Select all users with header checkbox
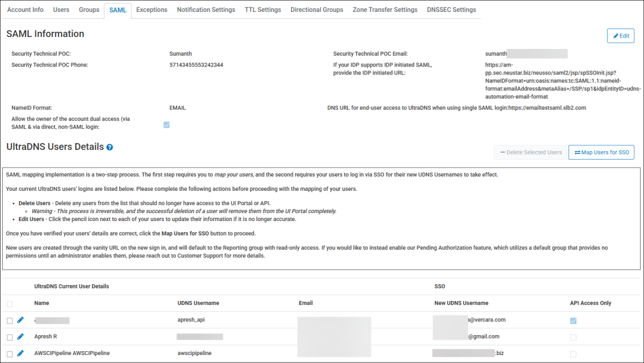The height and width of the screenshot is (363, 644). 10,304
